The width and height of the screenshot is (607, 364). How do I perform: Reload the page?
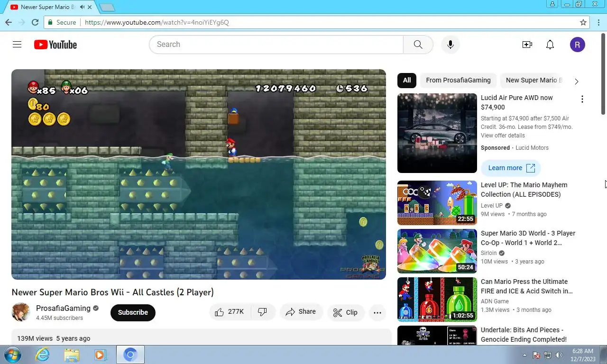tap(35, 22)
